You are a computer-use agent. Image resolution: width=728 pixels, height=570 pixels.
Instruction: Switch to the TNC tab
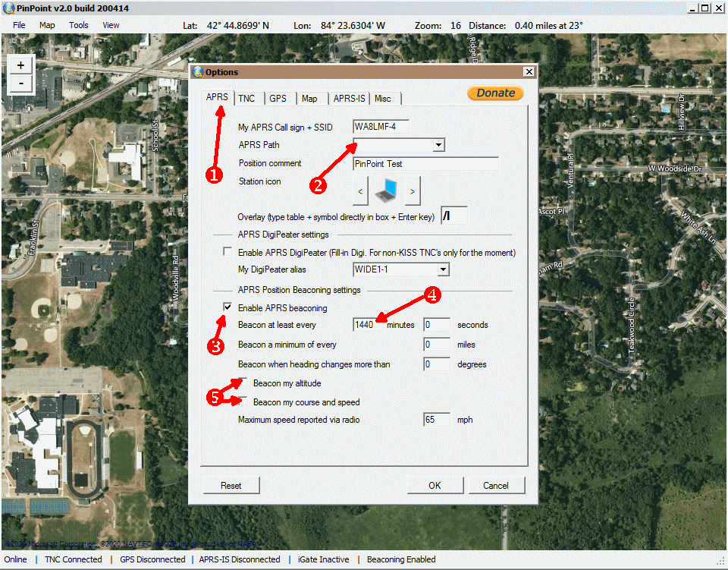click(x=246, y=99)
